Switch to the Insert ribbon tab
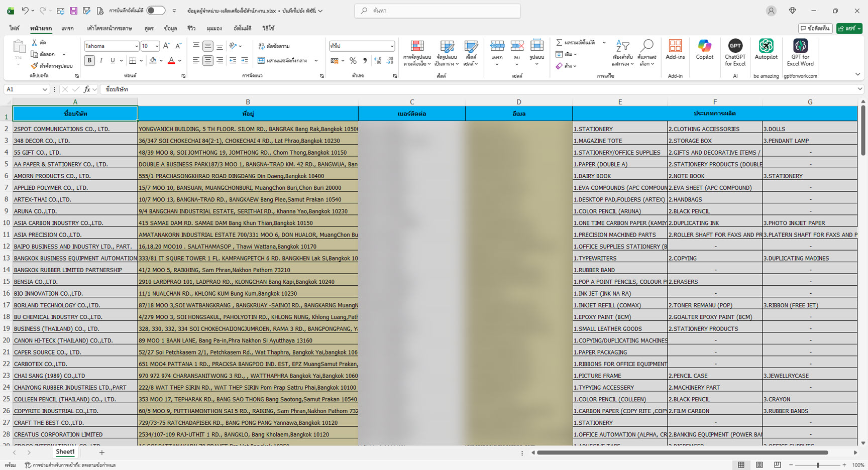The height and width of the screenshot is (470, 868). click(x=67, y=29)
